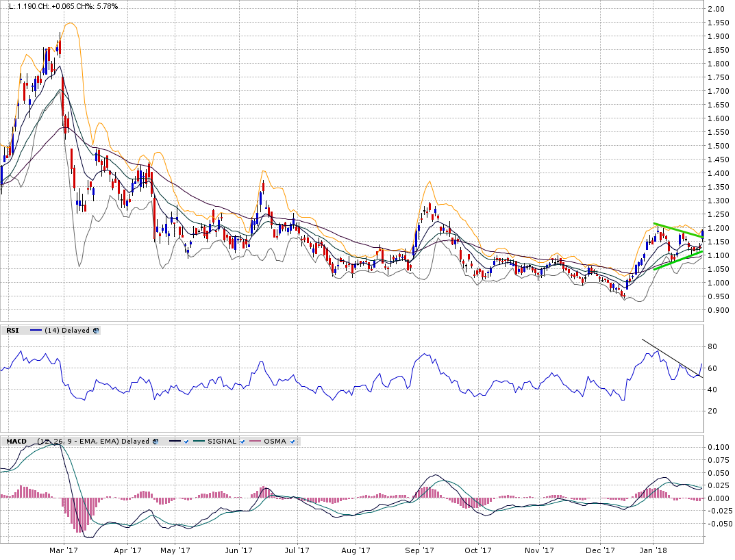
Task: Click the SIGNAL teal line color swatch
Action: 198,442
